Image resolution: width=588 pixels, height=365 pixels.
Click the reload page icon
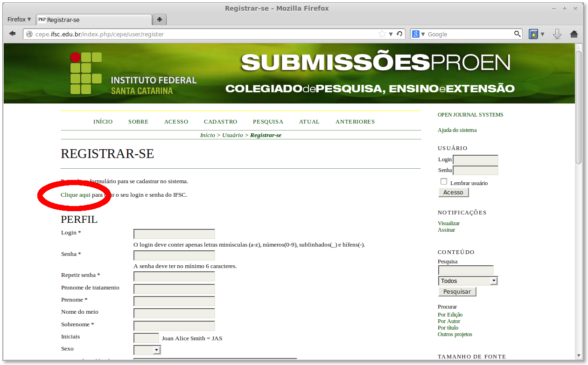tap(399, 33)
